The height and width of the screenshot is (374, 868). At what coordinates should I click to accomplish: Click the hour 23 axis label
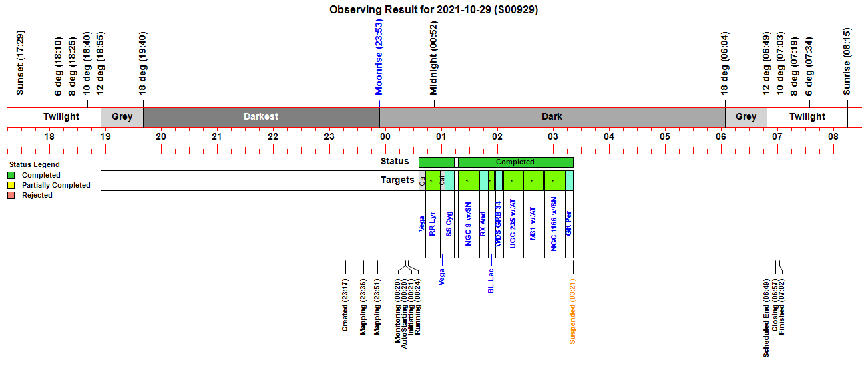(x=329, y=137)
